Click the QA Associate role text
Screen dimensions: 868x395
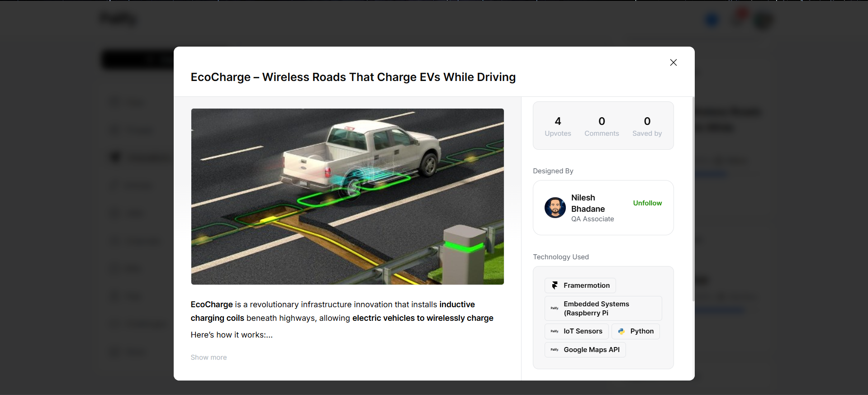[593, 219]
